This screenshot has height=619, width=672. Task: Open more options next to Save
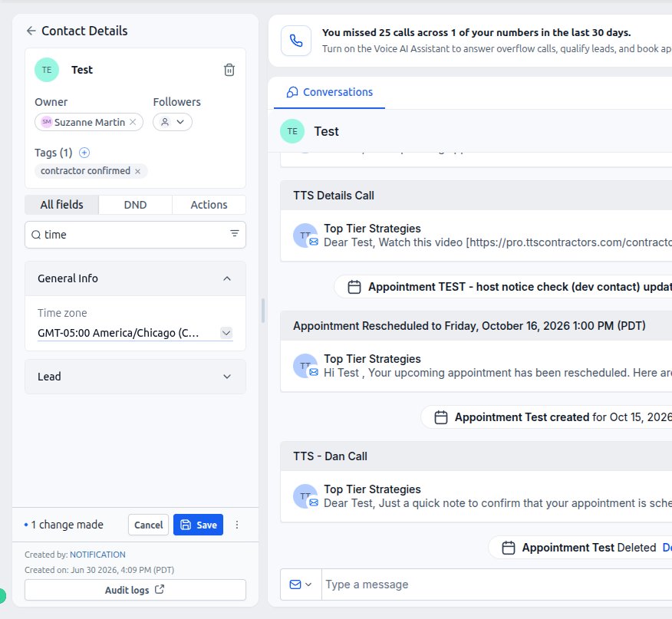coord(237,525)
